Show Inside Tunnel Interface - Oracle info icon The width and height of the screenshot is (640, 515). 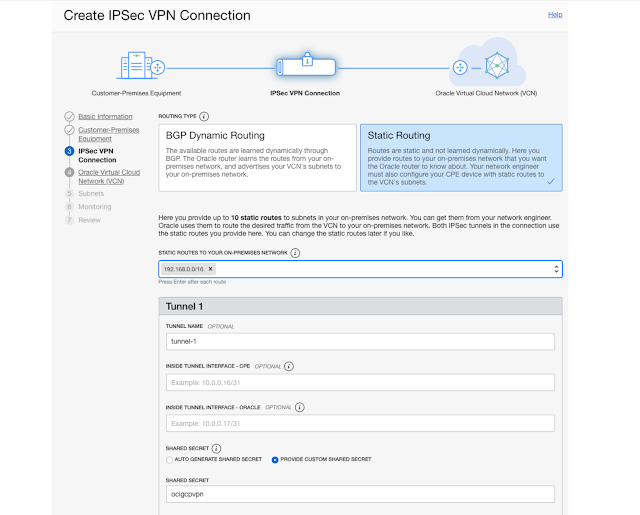300,407
